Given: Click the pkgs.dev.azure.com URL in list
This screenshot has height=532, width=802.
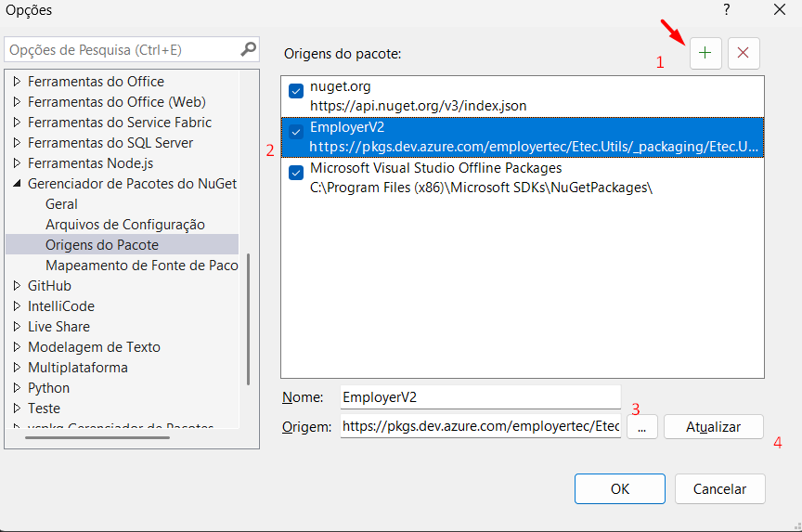Looking at the screenshot, I should 534,147.
